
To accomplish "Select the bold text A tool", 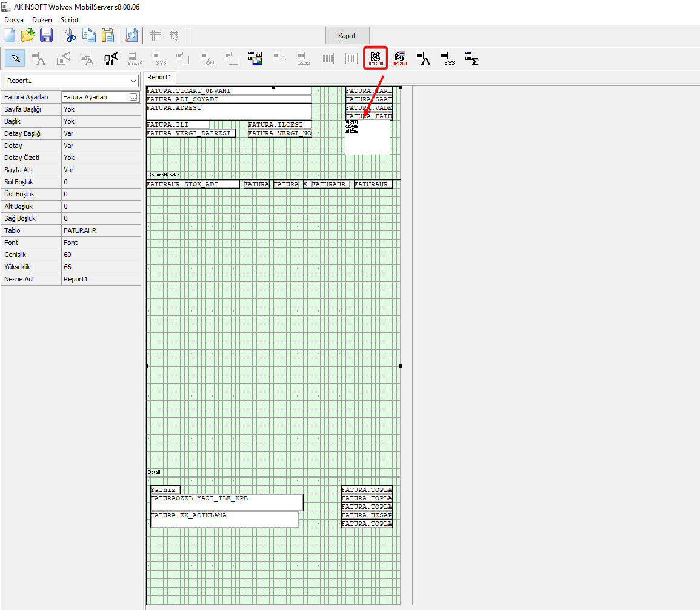I will coord(423,58).
